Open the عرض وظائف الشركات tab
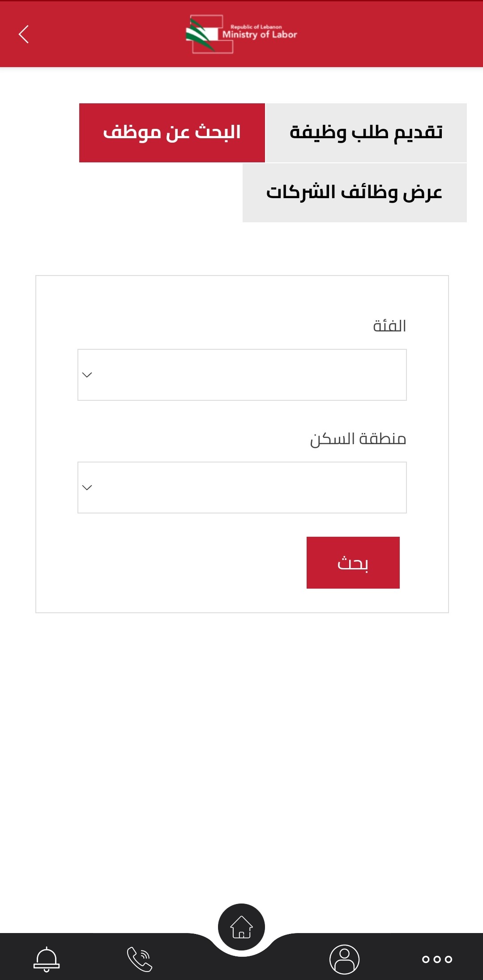This screenshot has height=980, width=483. (355, 193)
